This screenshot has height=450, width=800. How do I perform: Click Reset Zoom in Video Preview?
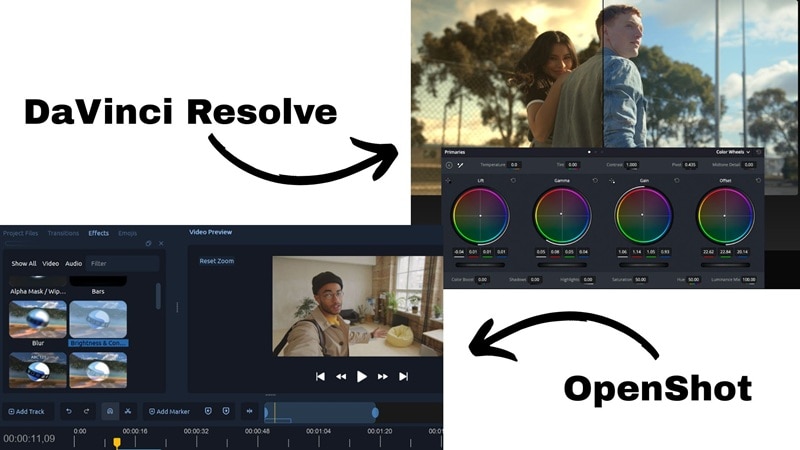click(x=217, y=261)
